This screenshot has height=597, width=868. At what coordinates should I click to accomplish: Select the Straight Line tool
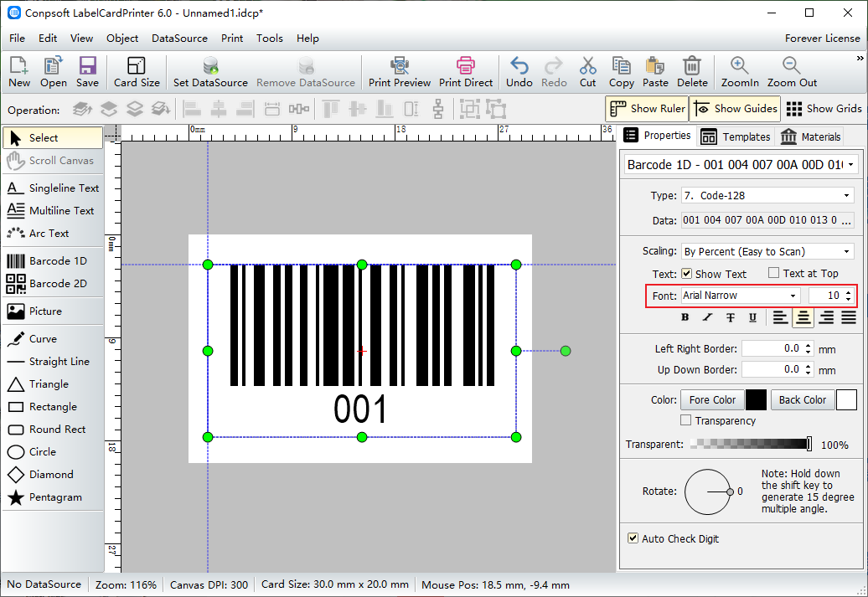[x=53, y=362]
